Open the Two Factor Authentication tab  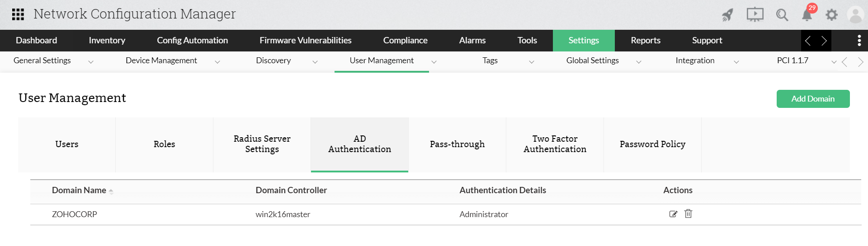coord(555,144)
